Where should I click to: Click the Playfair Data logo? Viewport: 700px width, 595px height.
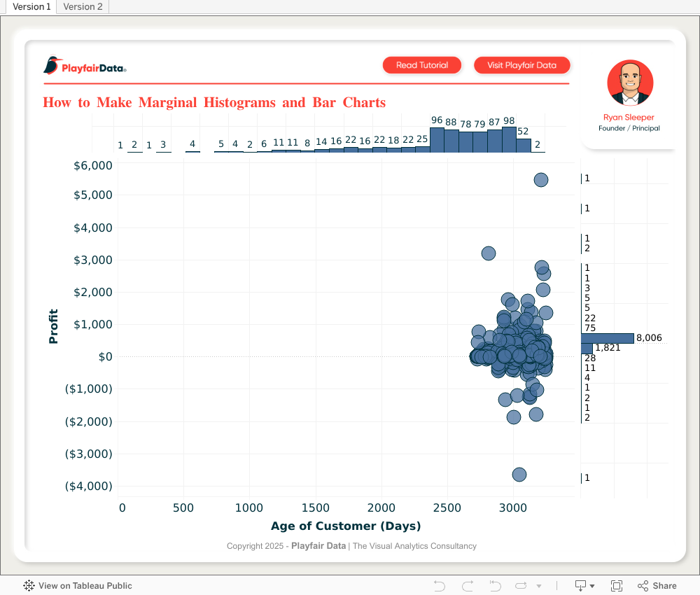pyautogui.click(x=85, y=66)
